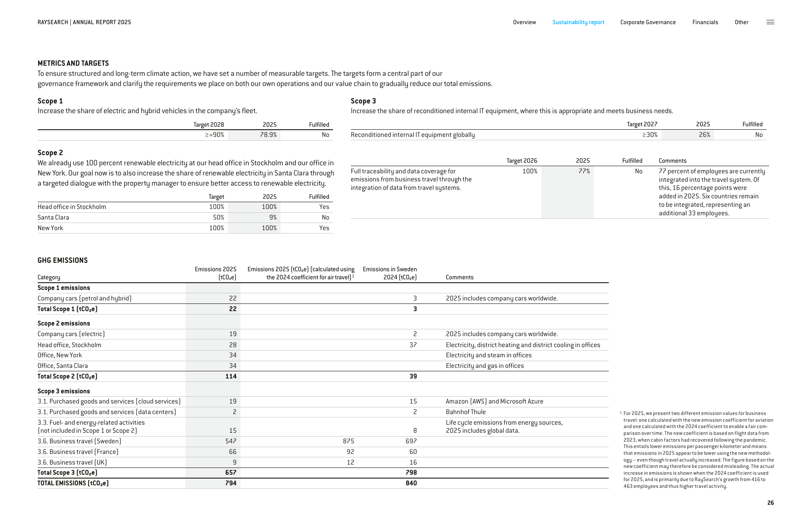Click the TOTAL EMISSIONS value 794
812x526 pixels.
click(x=231, y=483)
